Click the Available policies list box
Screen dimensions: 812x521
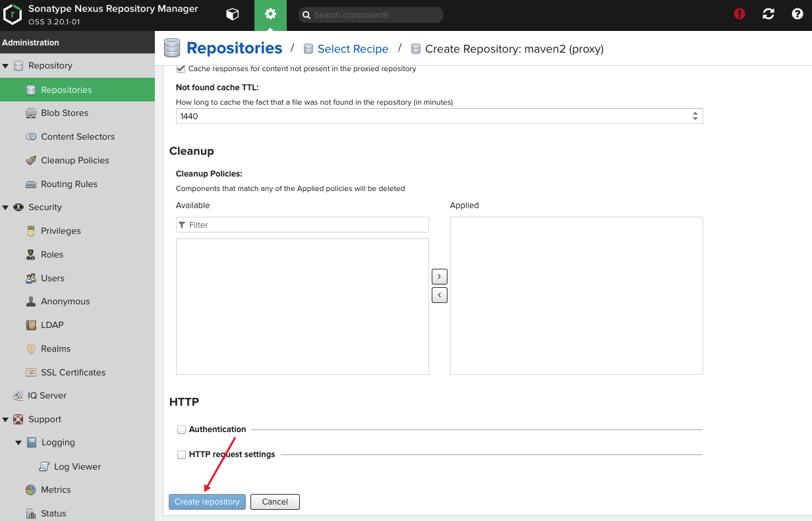[303, 307]
